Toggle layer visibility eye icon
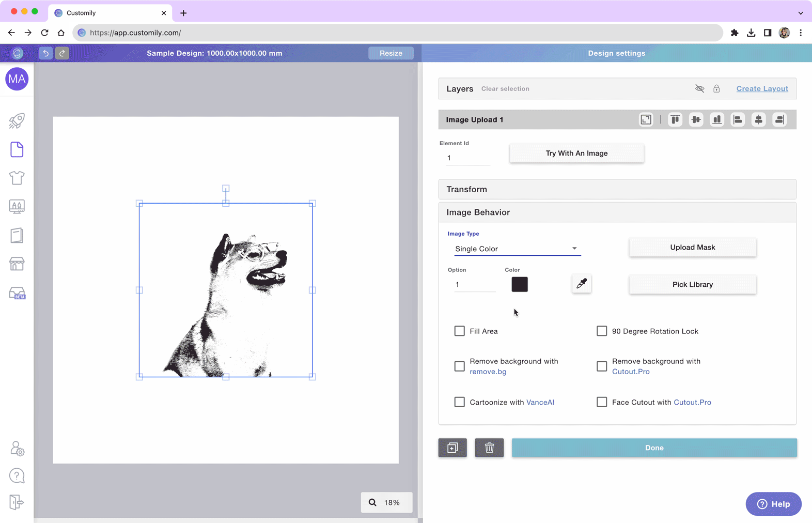The image size is (812, 523). pyautogui.click(x=699, y=89)
